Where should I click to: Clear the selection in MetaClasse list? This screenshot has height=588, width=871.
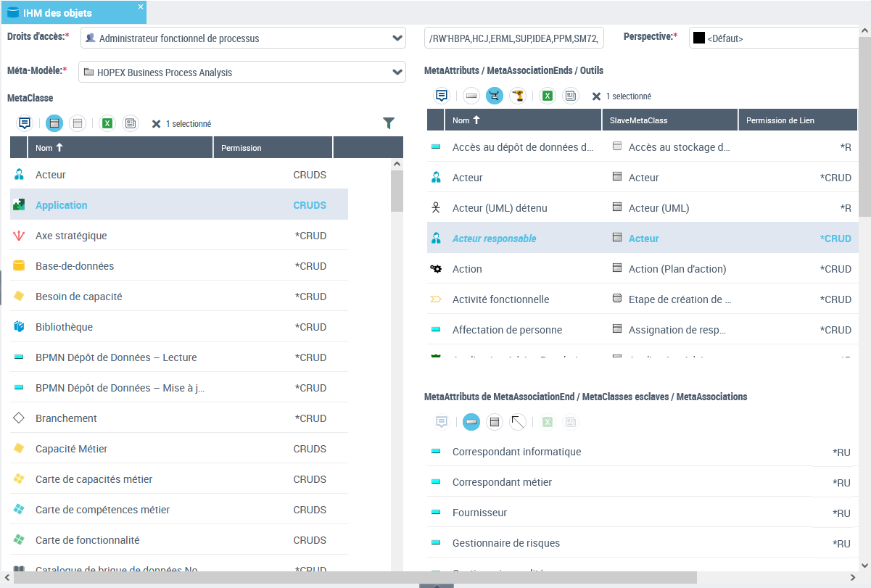[x=156, y=124]
